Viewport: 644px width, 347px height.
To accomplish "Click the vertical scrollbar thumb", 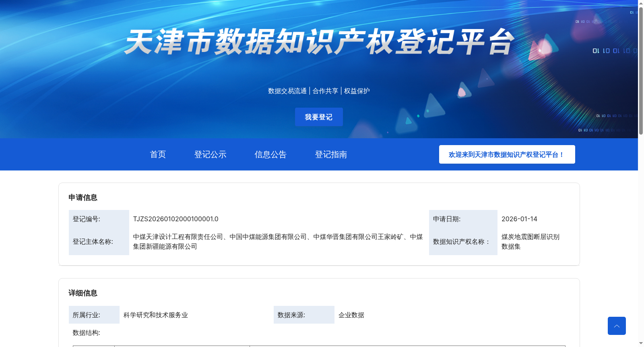I will (x=641, y=70).
